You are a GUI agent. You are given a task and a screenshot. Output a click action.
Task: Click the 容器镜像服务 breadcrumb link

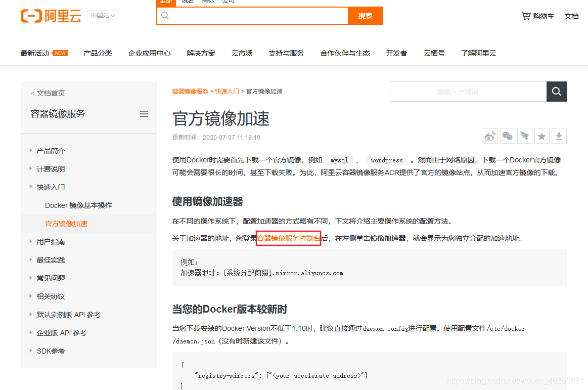tap(190, 92)
